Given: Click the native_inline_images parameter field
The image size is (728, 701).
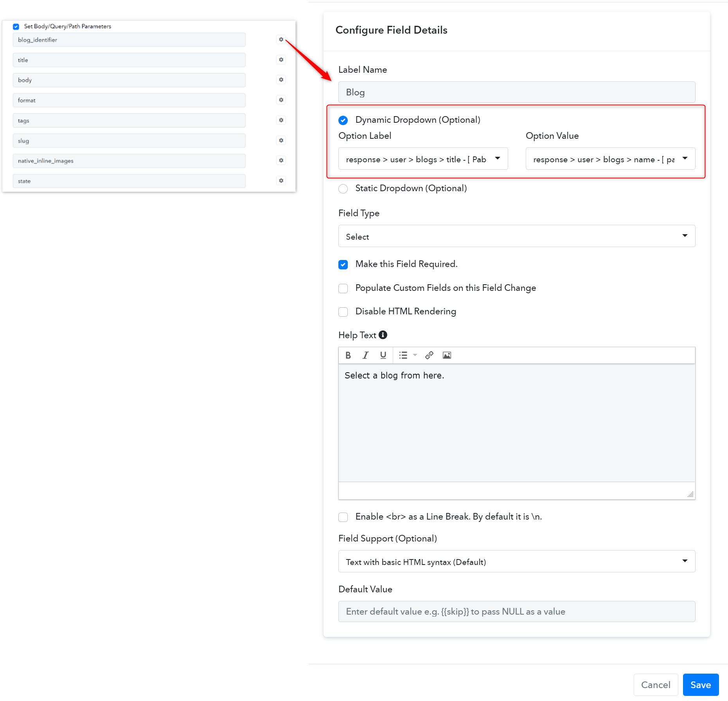Looking at the screenshot, I should pos(129,161).
